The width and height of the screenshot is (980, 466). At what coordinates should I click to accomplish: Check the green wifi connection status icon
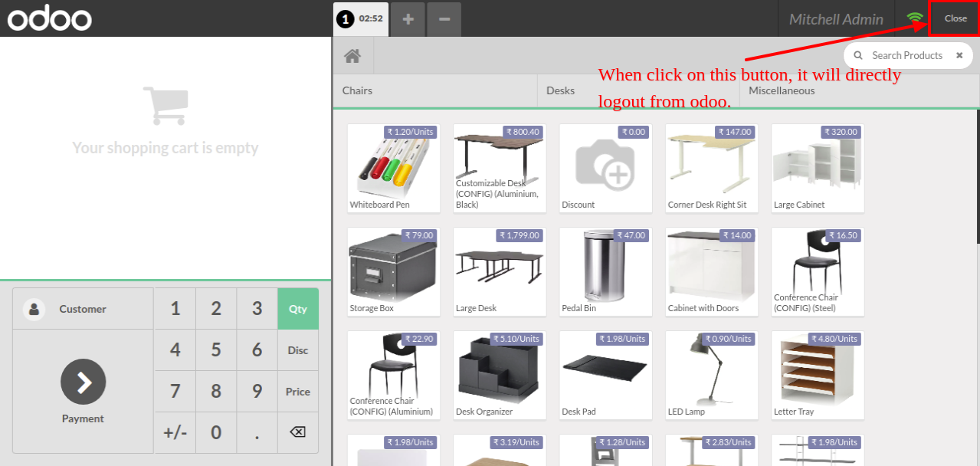[x=914, y=18]
